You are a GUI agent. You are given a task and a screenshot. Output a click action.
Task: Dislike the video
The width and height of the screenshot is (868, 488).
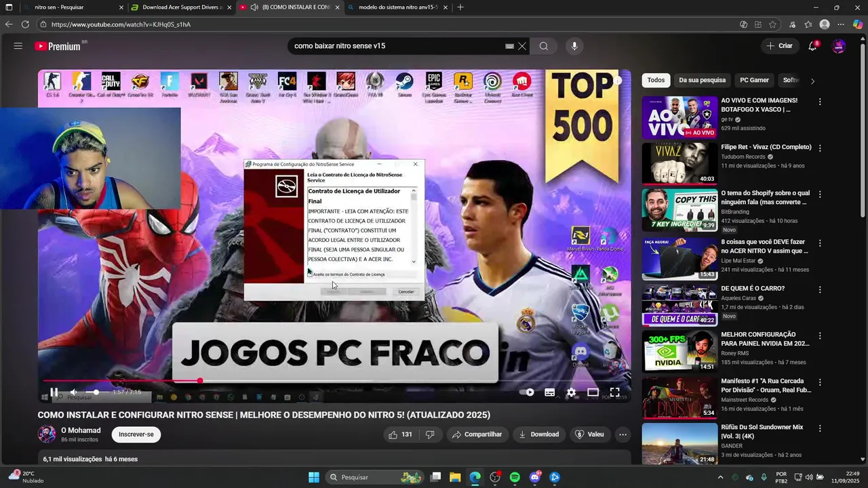(430, 434)
